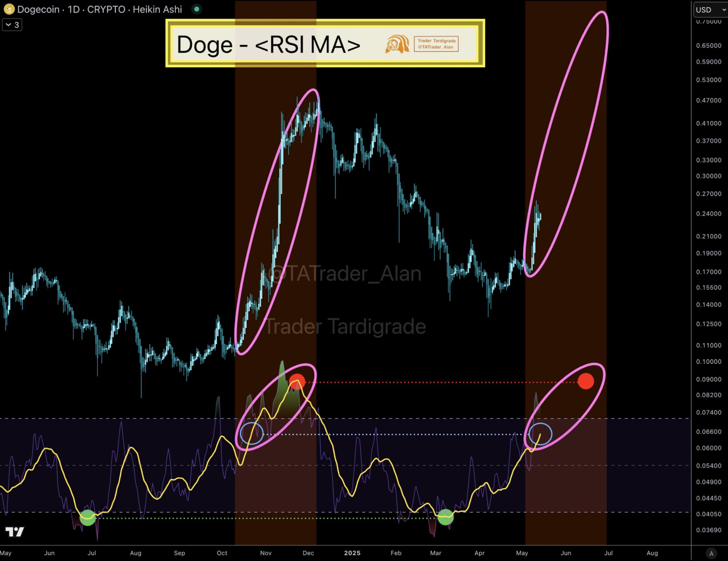Click the 0.14000 price axis label

tap(709, 305)
